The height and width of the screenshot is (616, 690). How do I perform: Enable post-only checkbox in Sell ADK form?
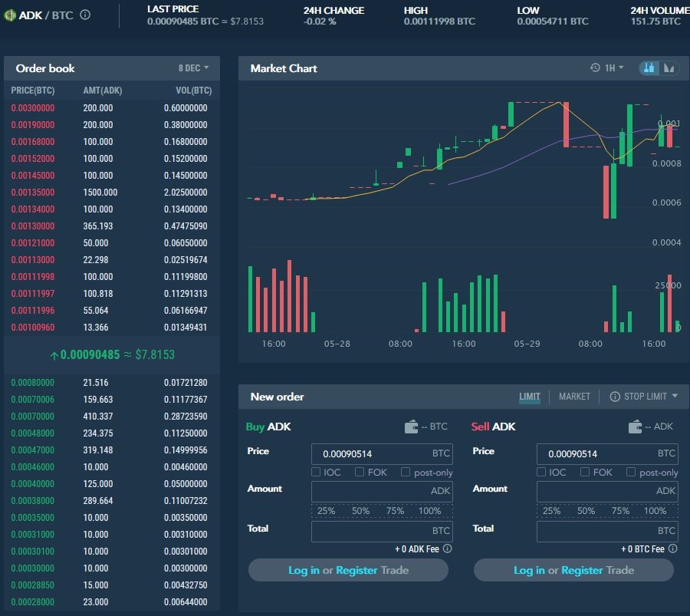coord(631,472)
